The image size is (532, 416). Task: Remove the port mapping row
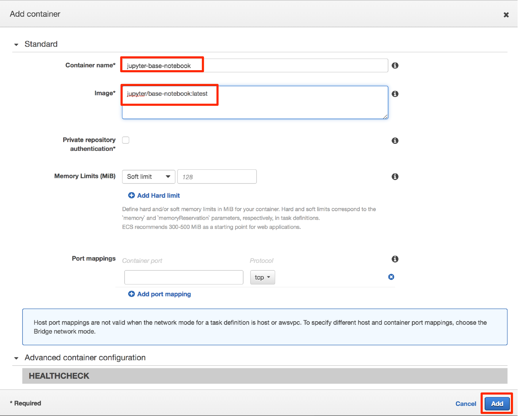click(391, 277)
